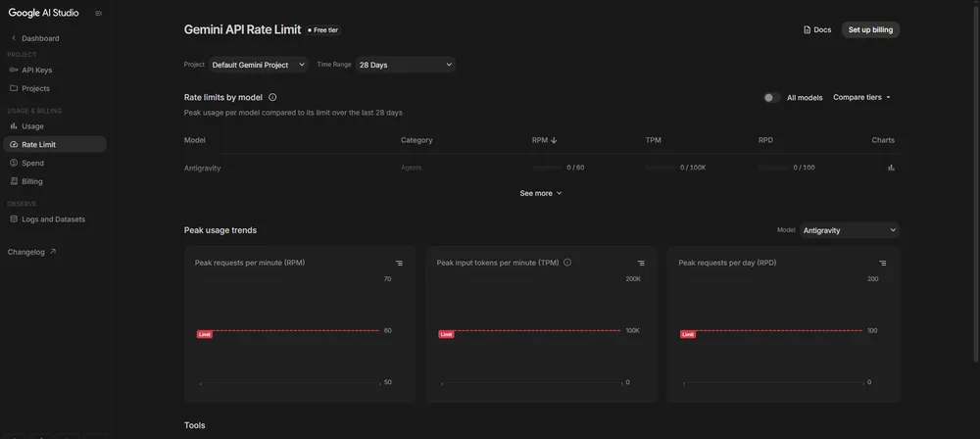Viewport: 980px width, 439px height.
Task: Open API Keys in the sidebar
Action: click(37, 70)
